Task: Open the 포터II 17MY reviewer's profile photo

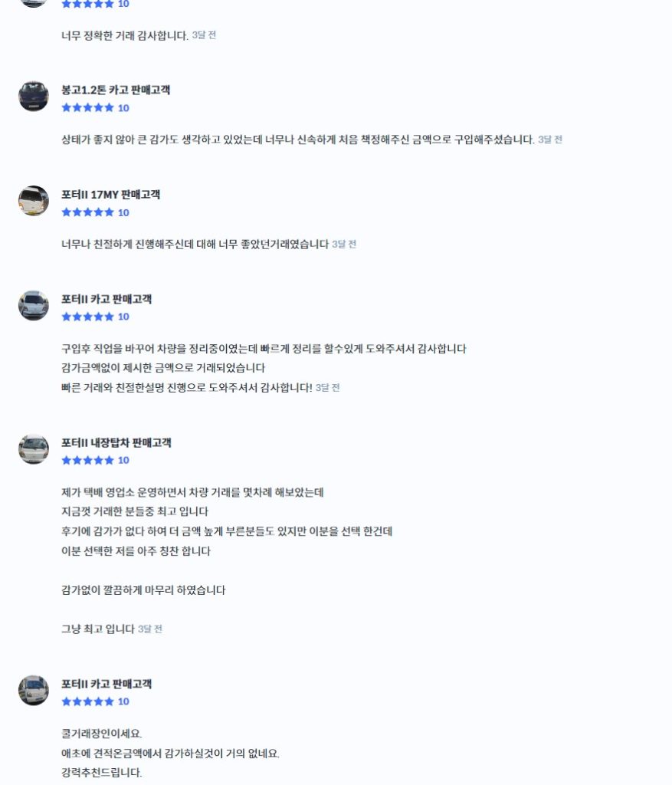Action: pyautogui.click(x=34, y=201)
